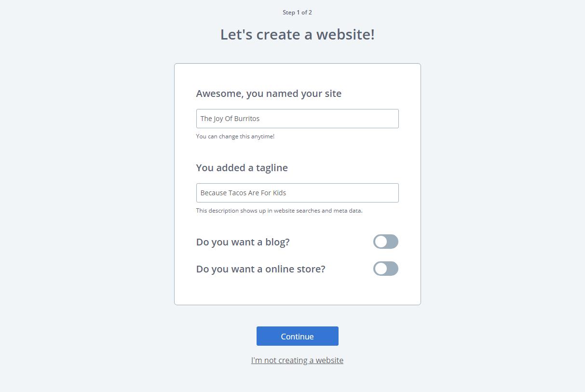The height and width of the screenshot is (392, 585).
Task: Select the Continue action at the bottom
Action: click(x=297, y=336)
